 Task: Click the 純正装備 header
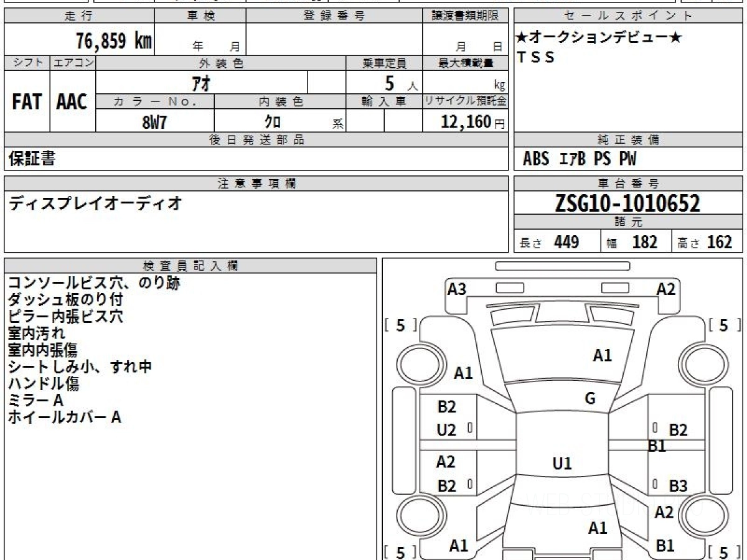(628, 140)
